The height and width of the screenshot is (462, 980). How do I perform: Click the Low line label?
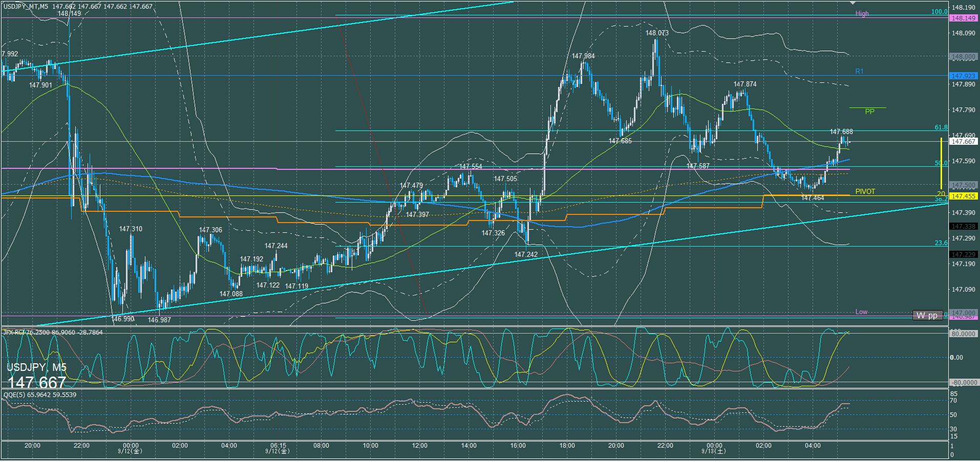[x=861, y=312]
